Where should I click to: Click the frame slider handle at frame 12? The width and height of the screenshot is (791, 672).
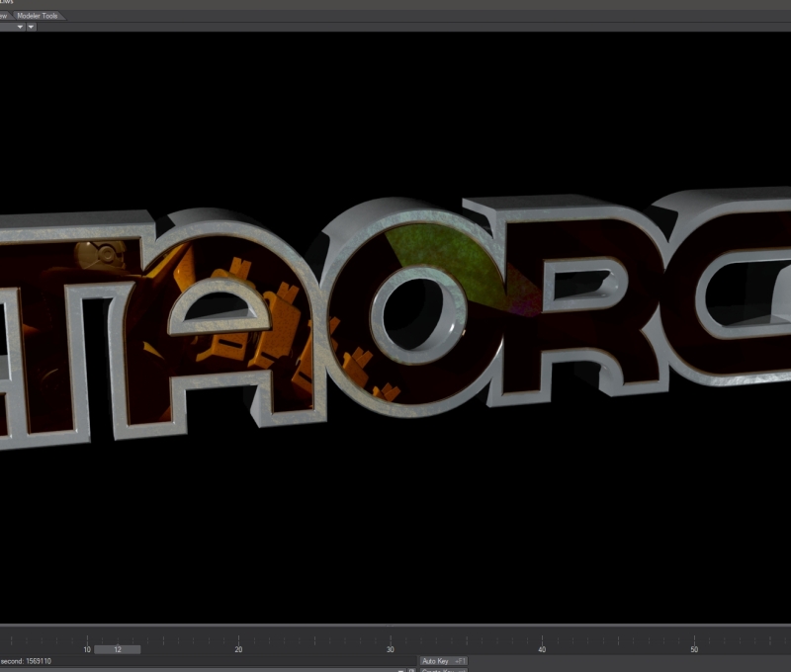click(x=117, y=649)
